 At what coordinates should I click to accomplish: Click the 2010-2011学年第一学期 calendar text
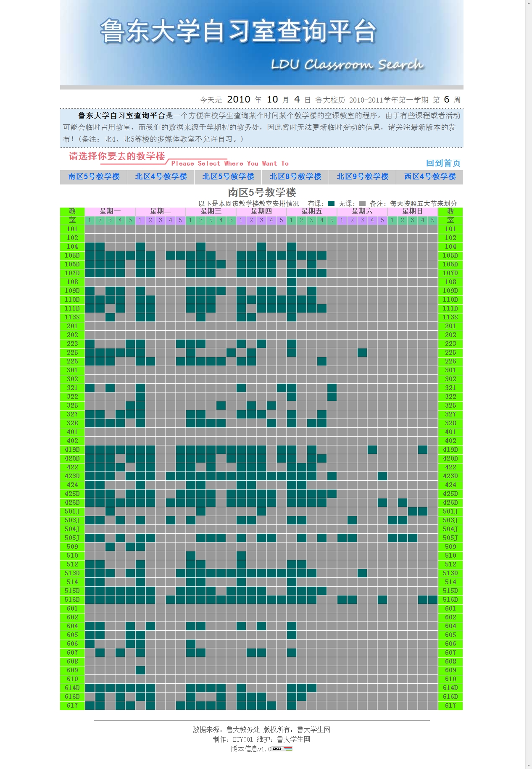tap(389, 100)
